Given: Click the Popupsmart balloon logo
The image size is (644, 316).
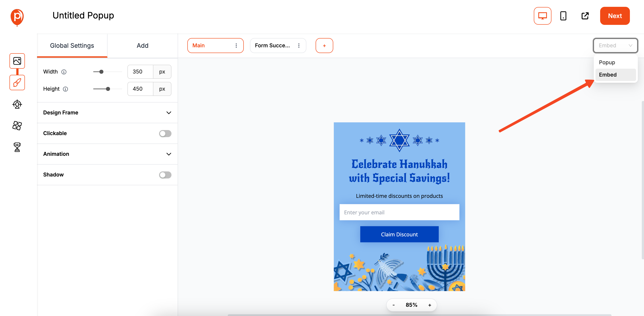Looking at the screenshot, I should [x=17, y=17].
